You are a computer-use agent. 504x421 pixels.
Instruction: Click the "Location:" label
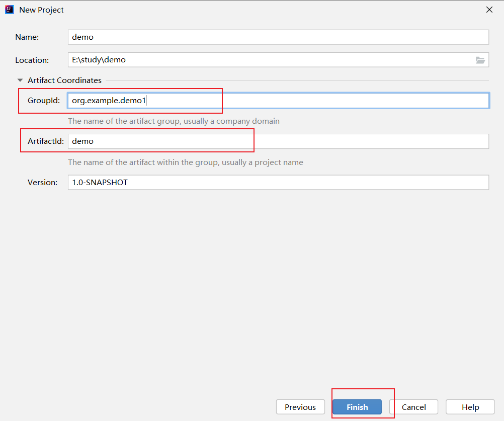(32, 60)
